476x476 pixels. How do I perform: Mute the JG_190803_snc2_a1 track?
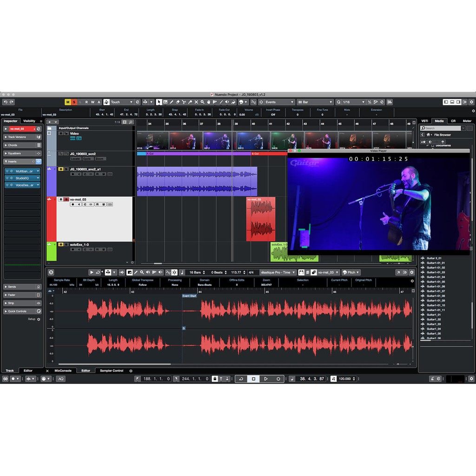(x=60, y=169)
